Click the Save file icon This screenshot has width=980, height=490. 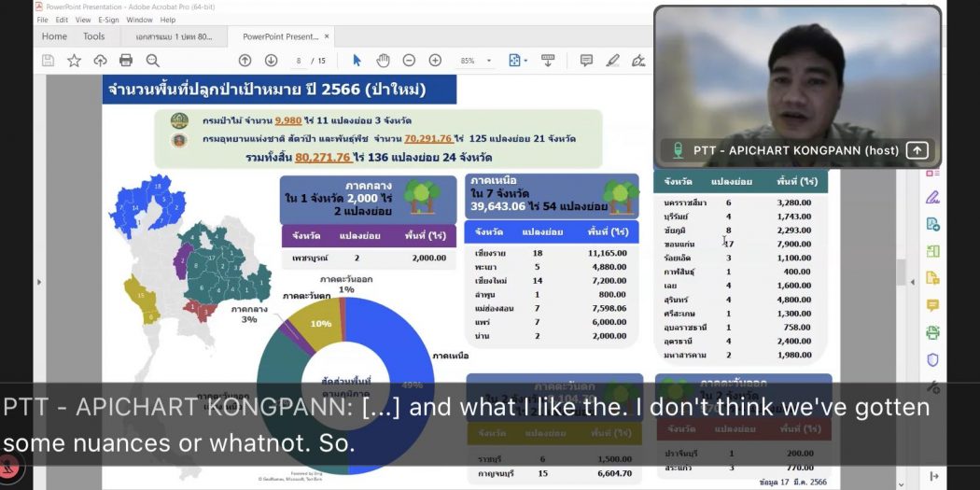(x=49, y=61)
